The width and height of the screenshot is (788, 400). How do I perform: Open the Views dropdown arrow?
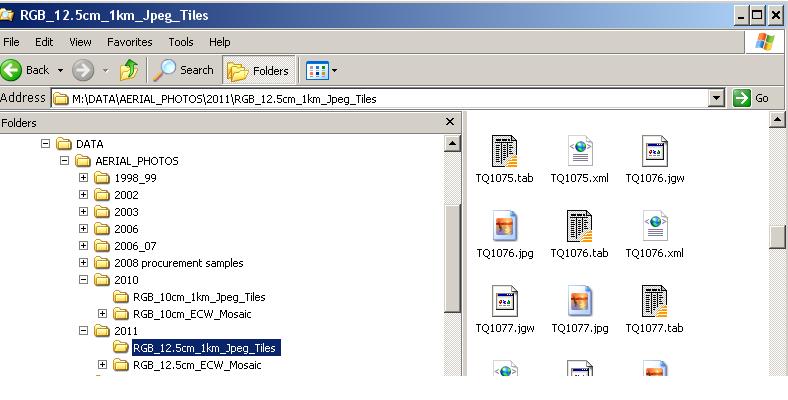click(x=335, y=70)
